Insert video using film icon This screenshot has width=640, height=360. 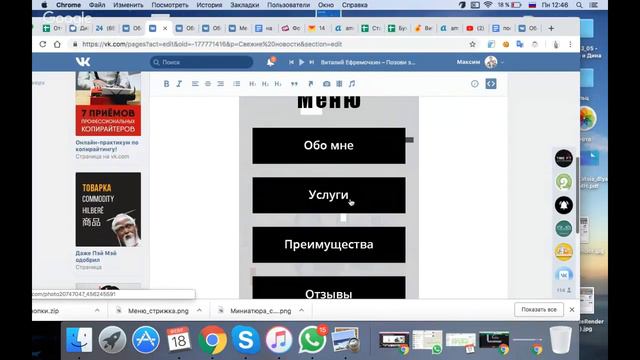(339, 84)
